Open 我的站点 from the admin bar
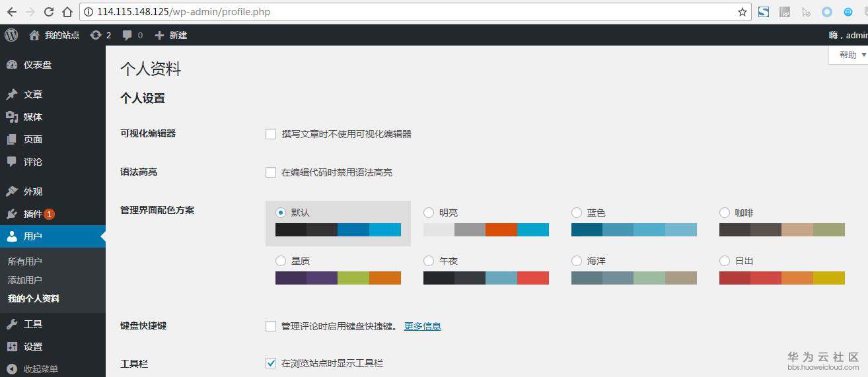The height and width of the screenshot is (377, 868). 54,35
